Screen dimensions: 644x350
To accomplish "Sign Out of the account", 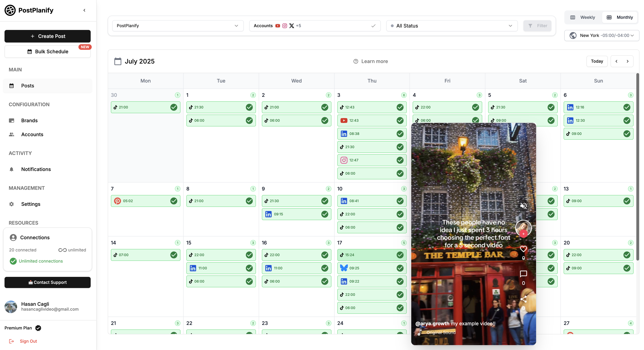I will [x=23, y=341].
